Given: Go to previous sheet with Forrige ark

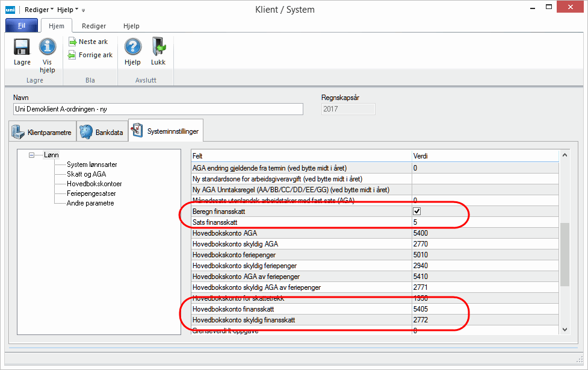Looking at the screenshot, I should (90, 55).
